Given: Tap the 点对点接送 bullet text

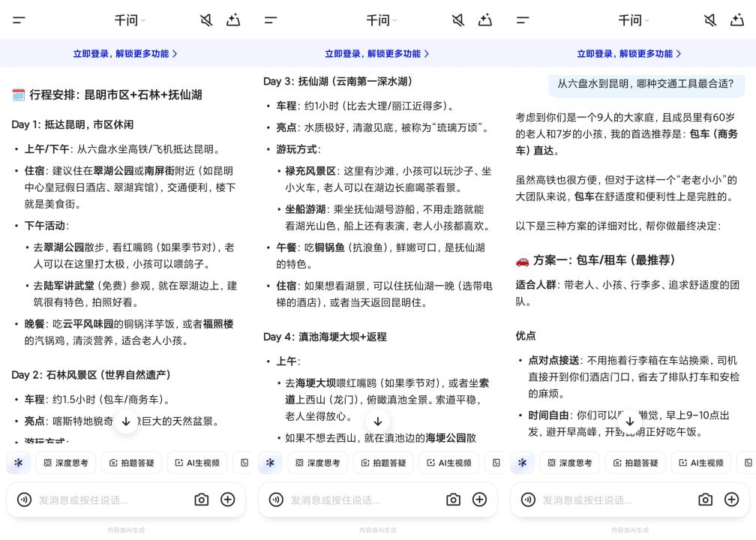Looking at the screenshot, I should [634, 377].
